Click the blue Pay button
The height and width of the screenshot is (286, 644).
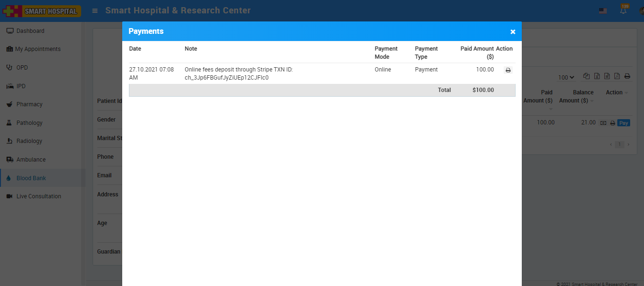(623, 123)
